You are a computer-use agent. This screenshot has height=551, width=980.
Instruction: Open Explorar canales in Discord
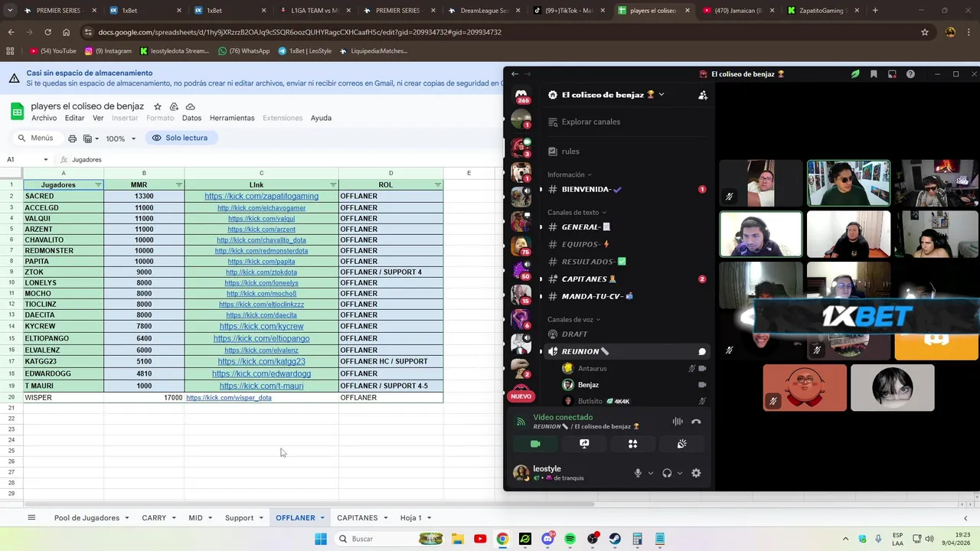pyautogui.click(x=591, y=122)
